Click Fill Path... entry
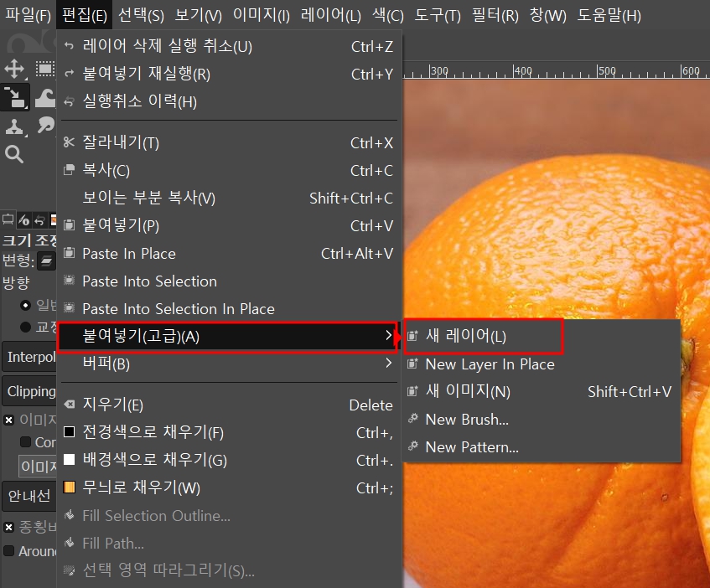This screenshot has height=588, width=710. coord(229,544)
